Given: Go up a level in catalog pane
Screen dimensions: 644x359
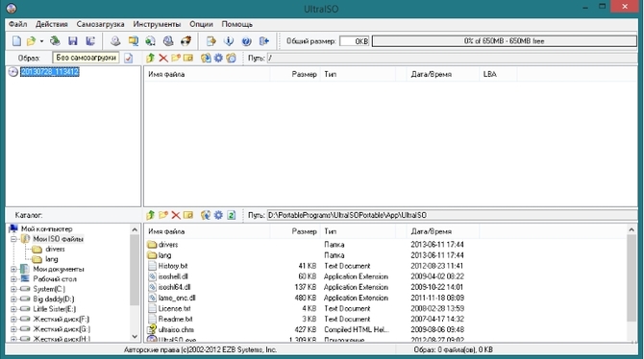Looking at the screenshot, I should (150, 215).
